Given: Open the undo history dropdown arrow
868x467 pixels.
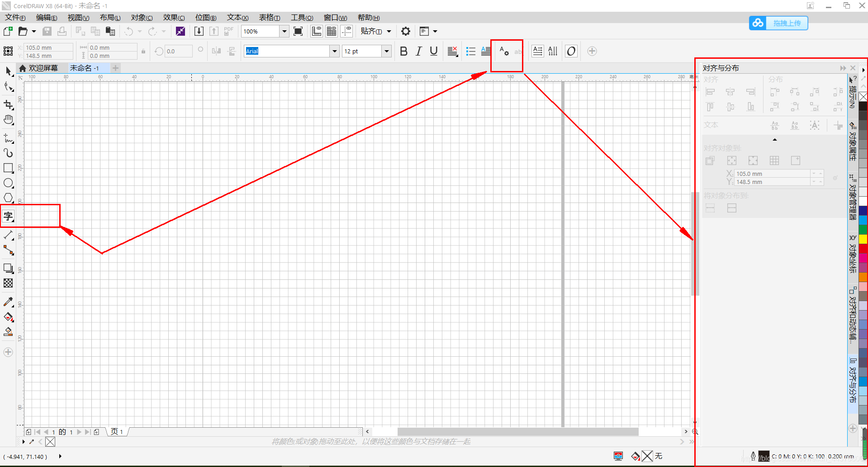Looking at the screenshot, I should click(x=140, y=31).
